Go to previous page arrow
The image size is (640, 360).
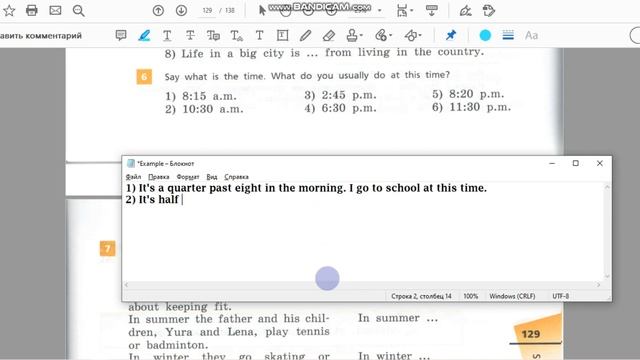[x=158, y=10]
